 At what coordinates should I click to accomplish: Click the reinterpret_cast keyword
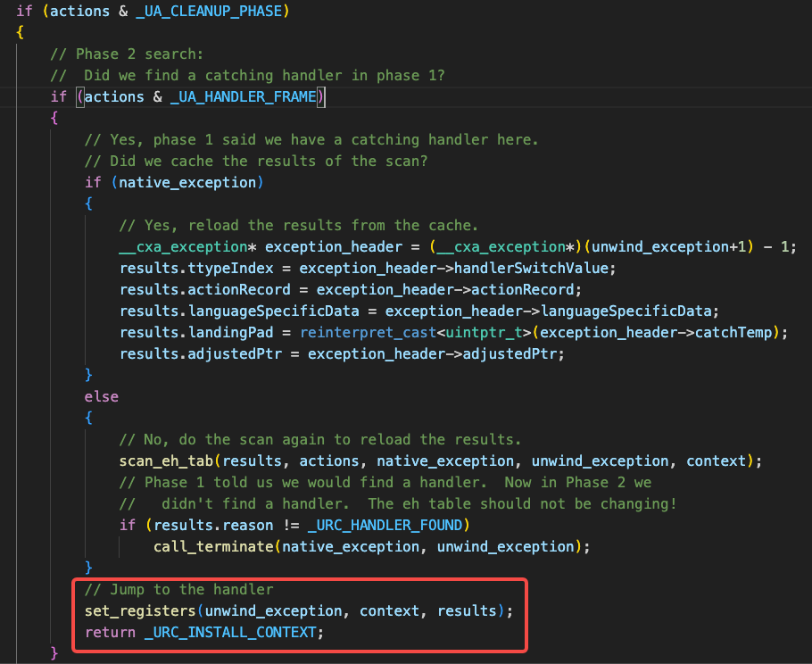[369, 333]
